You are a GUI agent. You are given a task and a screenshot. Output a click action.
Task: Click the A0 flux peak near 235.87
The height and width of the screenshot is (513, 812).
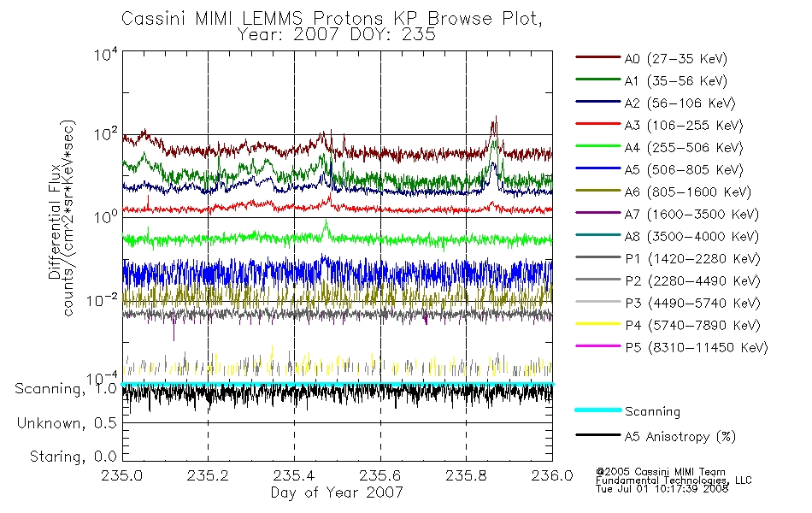[495, 124]
